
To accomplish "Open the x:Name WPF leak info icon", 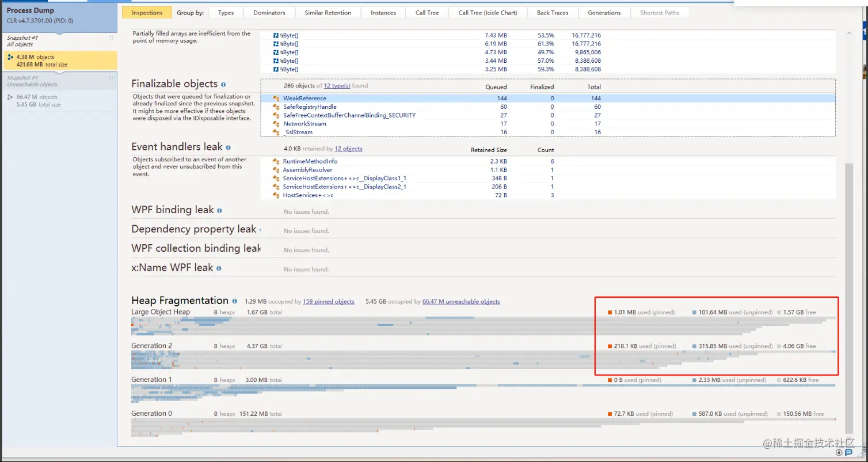I will (219, 268).
